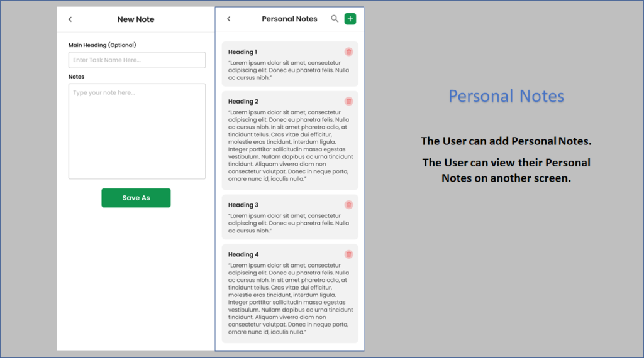The width and height of the screenshot is (644, 358).
Task: Open the Heading 3 note card
Action: point(290,217)
